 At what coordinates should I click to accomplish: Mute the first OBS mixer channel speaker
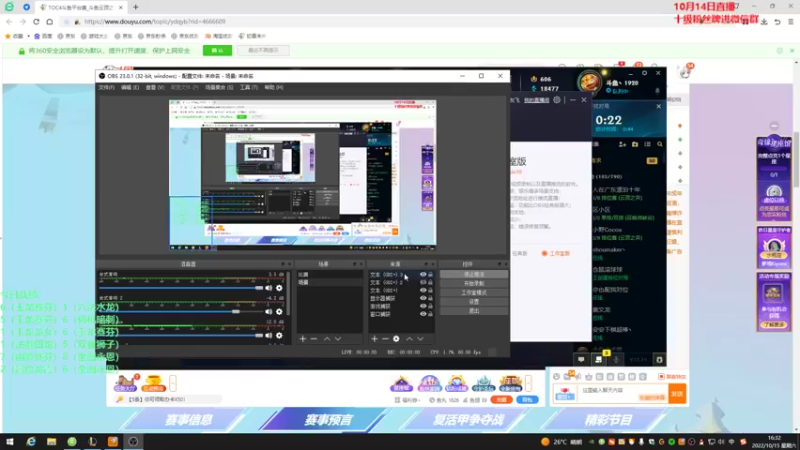click(268, 288)
